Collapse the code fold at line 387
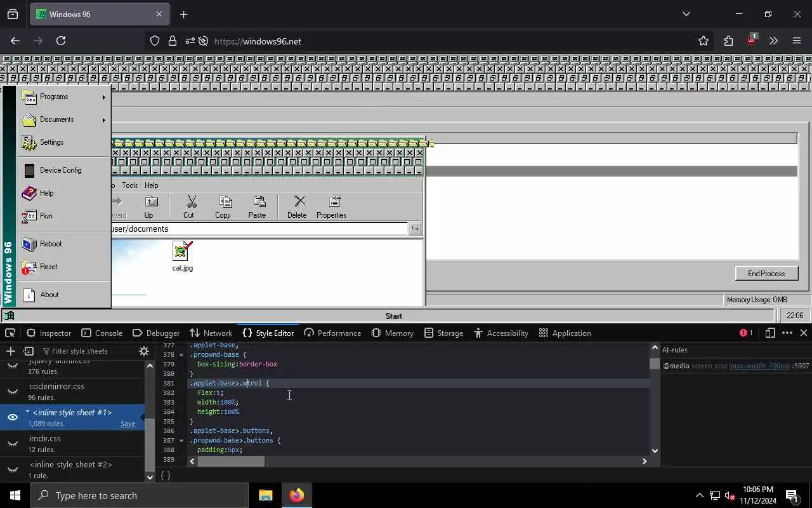The height and width of the screenshot is (508, 812). 181,441
